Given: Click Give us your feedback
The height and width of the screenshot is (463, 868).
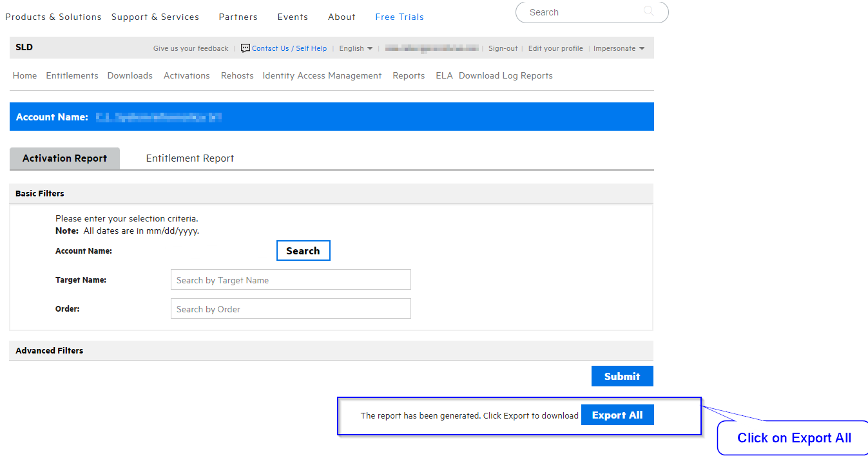Looking at the screenshot, I should (x=190, y=48).
